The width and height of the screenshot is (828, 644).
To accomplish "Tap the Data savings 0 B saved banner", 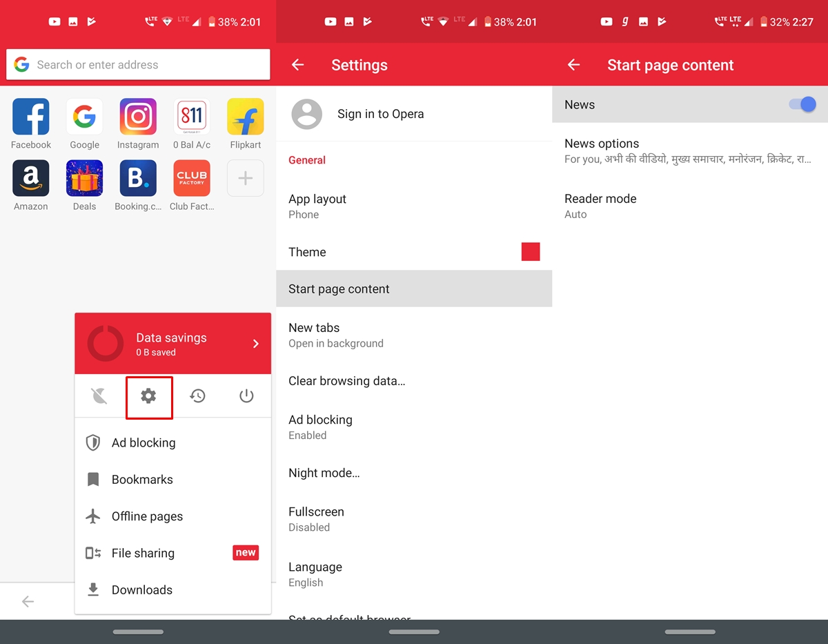I will (x=172, y=344).
